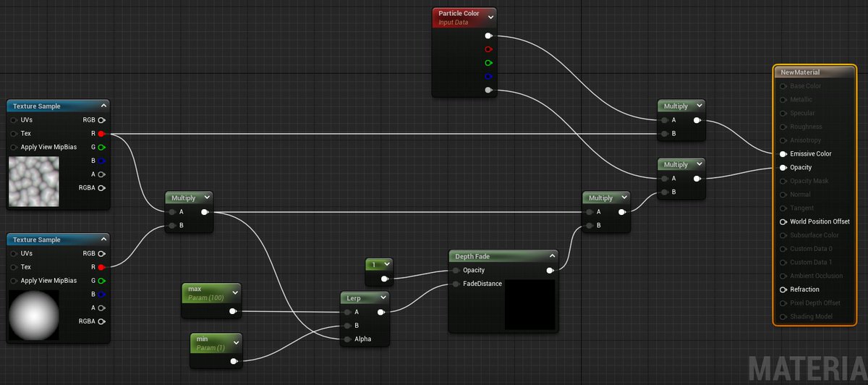The image size is (868, 385).
Task: Click the RGBA output pin of the noise Texture Sample
Action: click(101, 188)
